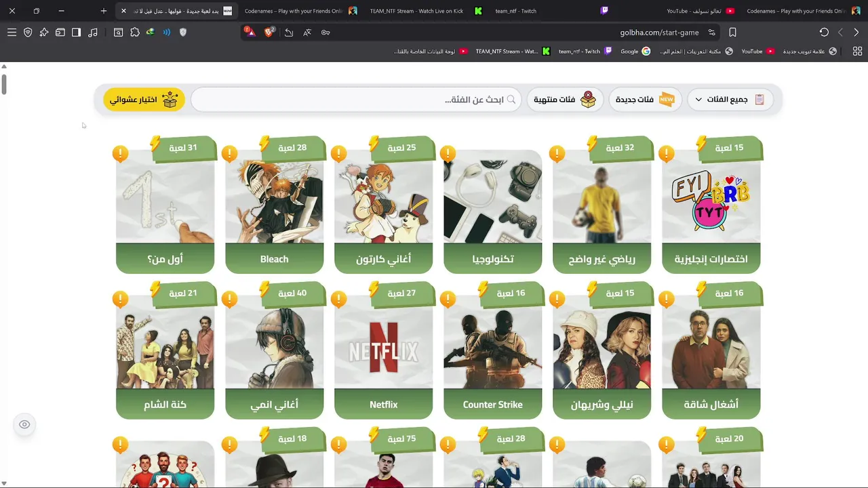This screenshot has height=488, width=868.
Task: Select the Netflix category card
Action: pos(383,356)
